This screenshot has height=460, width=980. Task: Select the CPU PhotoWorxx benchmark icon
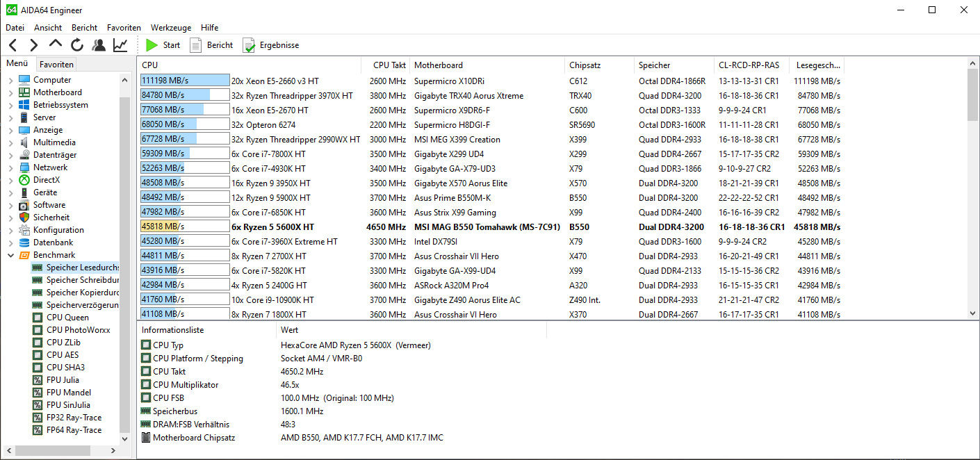coord(38,330)
